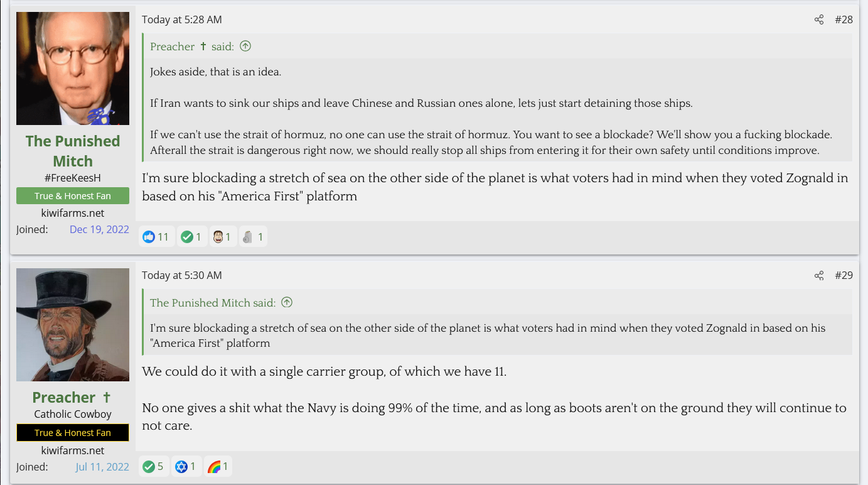868x485 pixels.
Task: Jump to The Punished Mitch's quoted post arrow
Action: (x=287, y=302)
